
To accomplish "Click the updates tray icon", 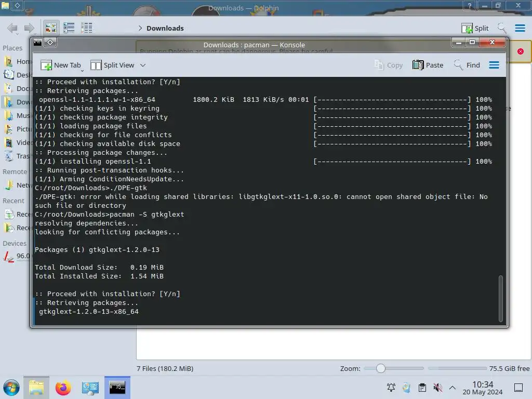I will coord(406,388).
